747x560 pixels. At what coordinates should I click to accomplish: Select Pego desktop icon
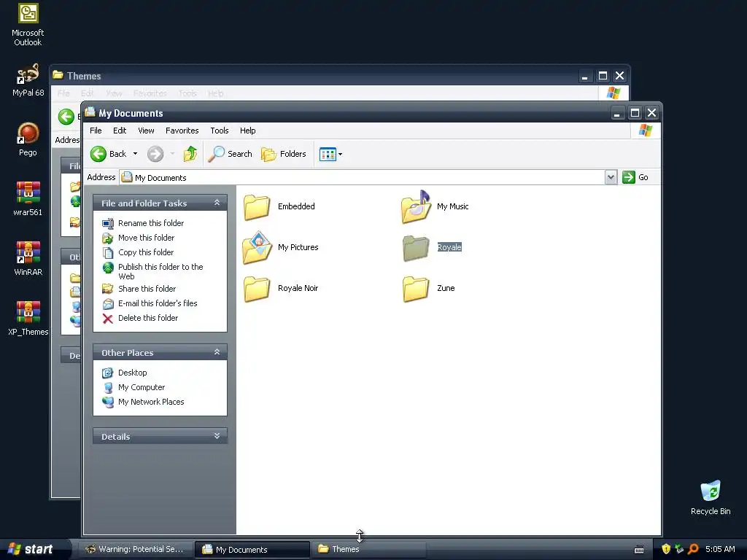pyautogui.click(x=28, y=139)
